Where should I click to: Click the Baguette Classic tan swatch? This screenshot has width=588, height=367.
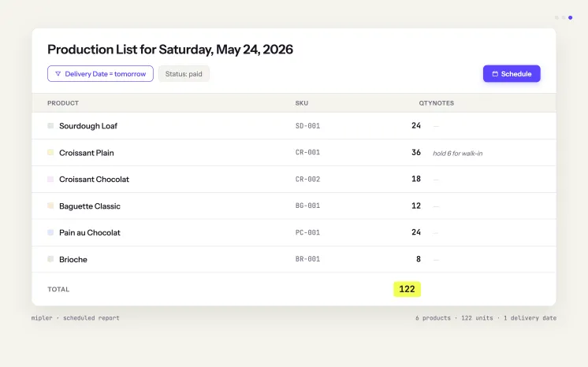click(50, 206)
